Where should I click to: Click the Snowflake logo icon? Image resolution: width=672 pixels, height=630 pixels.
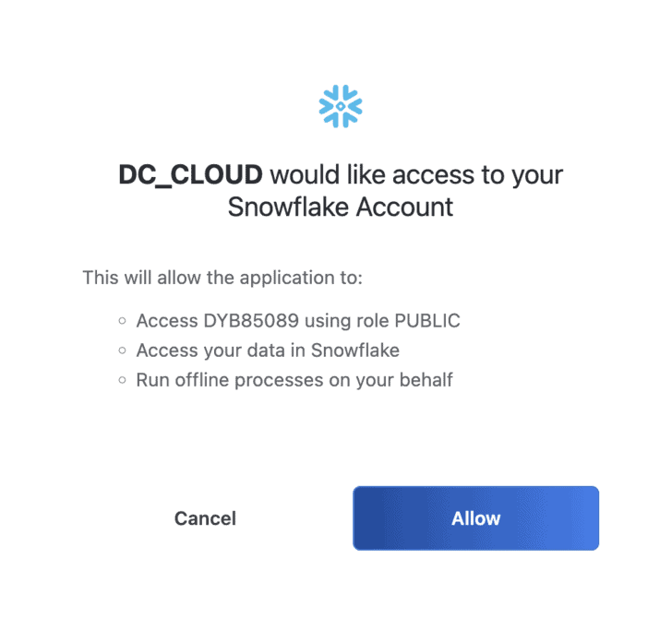(341, 105)
